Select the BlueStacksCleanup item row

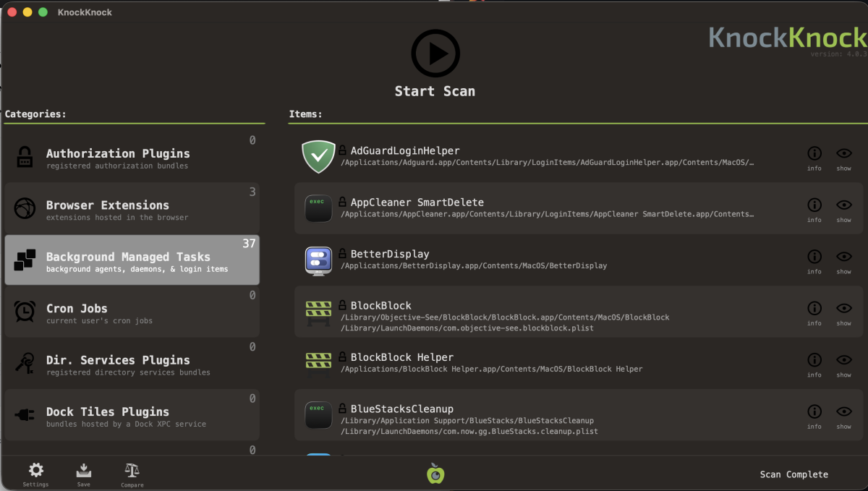point(578,415)
